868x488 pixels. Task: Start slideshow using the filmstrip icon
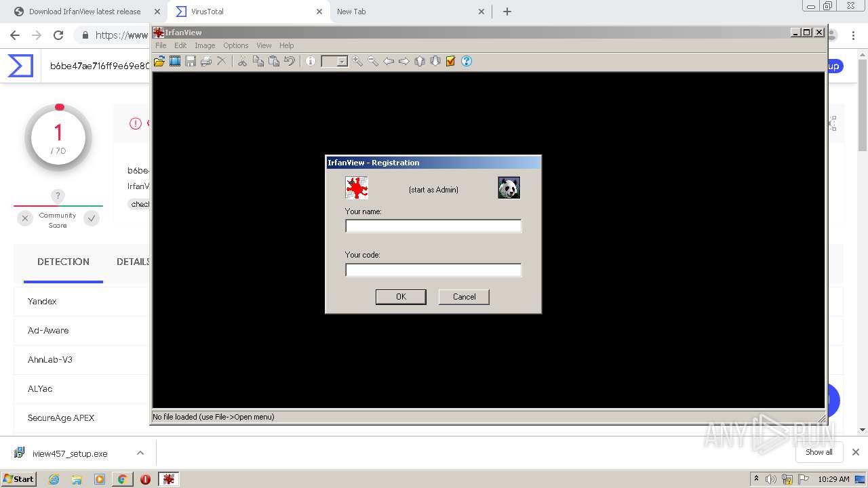pyautogui.click(x=175, y=61)
